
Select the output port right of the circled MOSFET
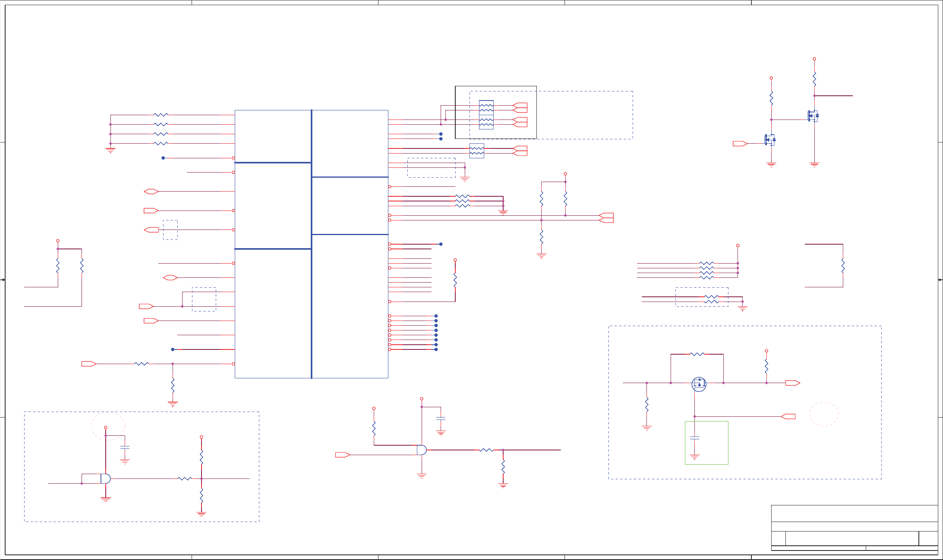(x=793, y=383)
